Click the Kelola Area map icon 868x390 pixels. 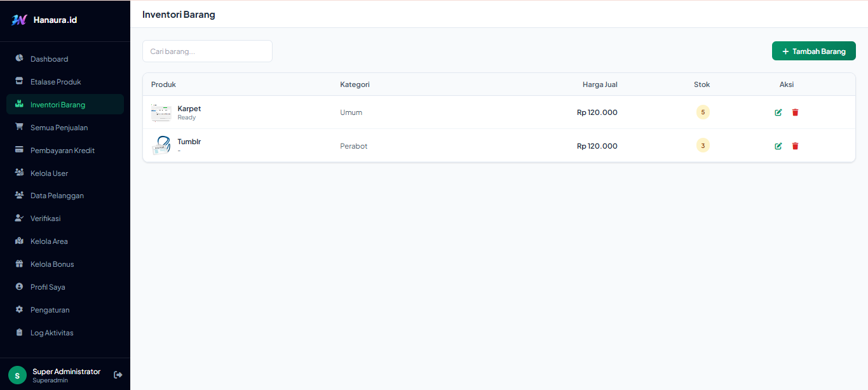[x=19, y=241]
